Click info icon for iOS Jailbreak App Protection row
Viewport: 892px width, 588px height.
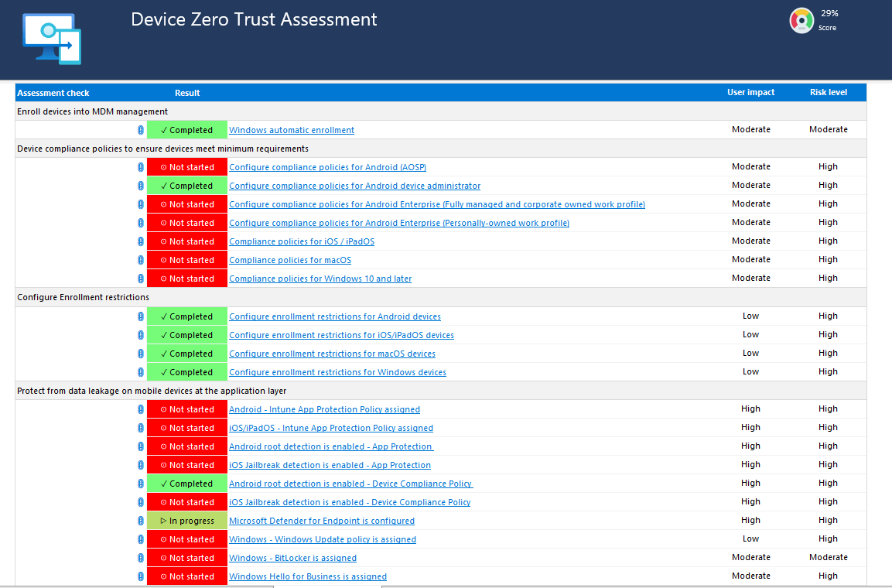coord(141,465)
